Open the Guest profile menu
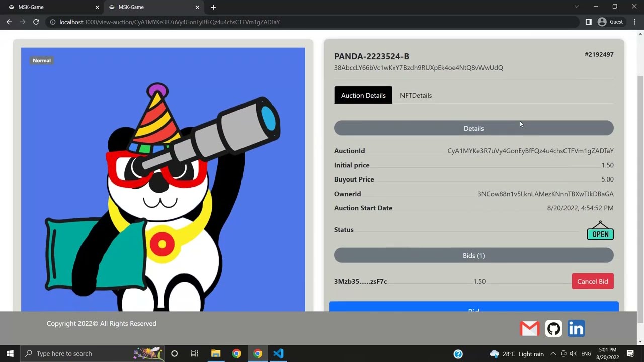Screen dimensions: 644x362 tap(610, 22)
